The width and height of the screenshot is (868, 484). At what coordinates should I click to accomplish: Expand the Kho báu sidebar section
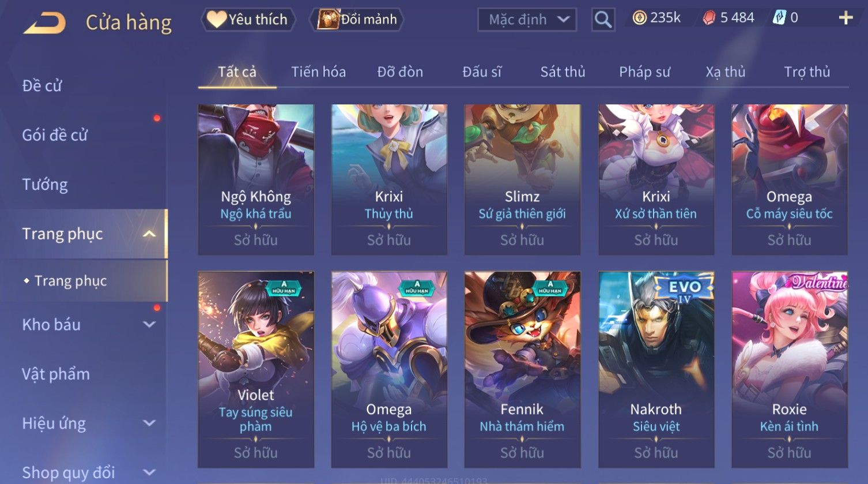pos(149,325)
